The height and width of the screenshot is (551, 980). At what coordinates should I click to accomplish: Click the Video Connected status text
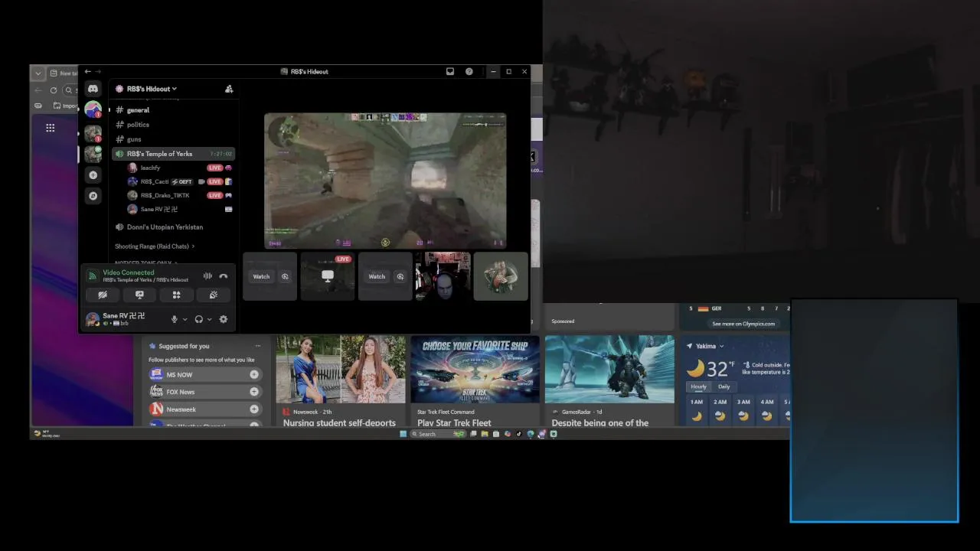[129, 272]
